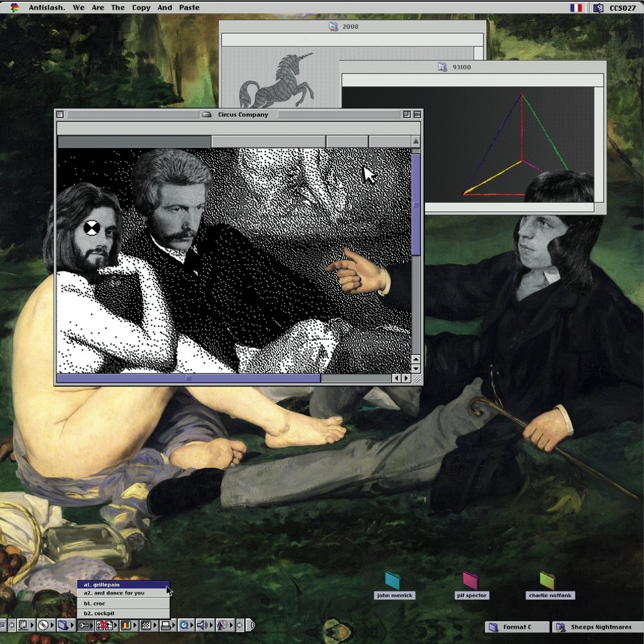Toggle windowshade collapse box on Circus Company window

tap(417, 115)
